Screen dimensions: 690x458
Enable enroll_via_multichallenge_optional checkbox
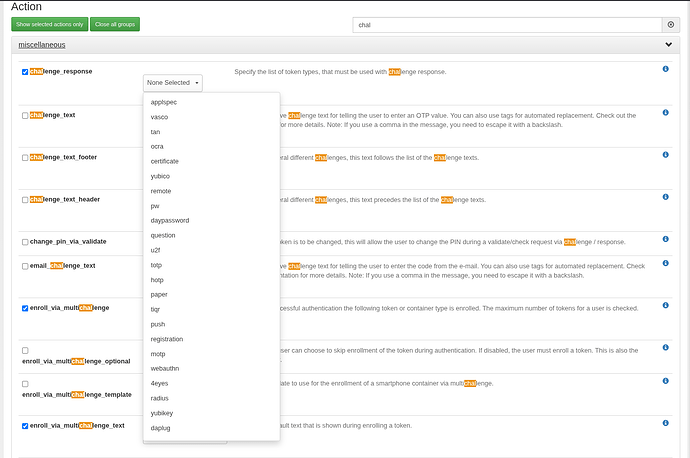25,350
